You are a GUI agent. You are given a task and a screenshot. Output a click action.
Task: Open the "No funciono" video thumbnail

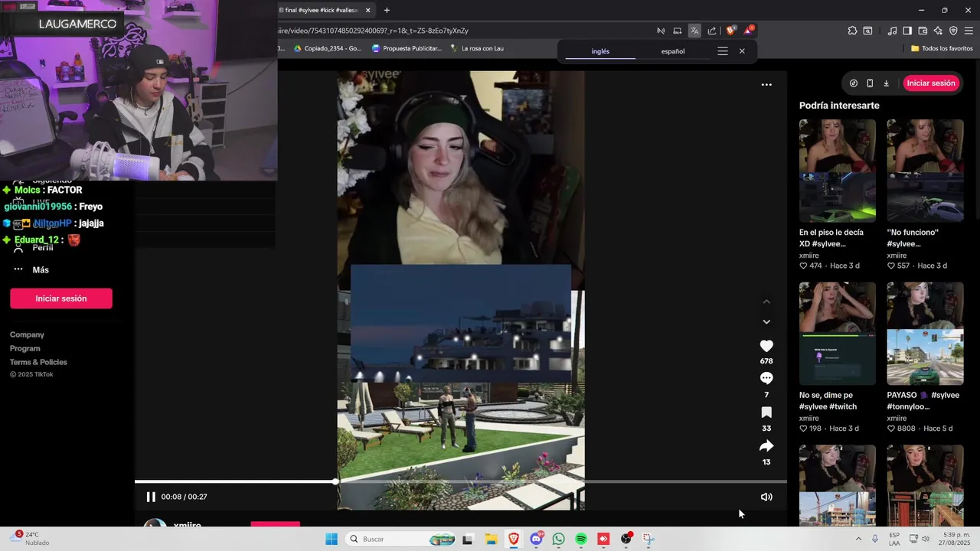click(x=925, y=171)
